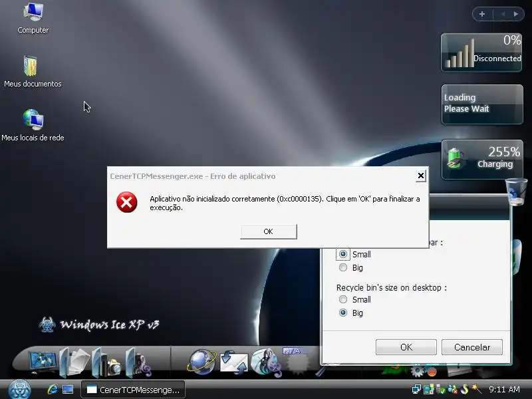The height and width of the screenshot is (399, 532).
Task: Click OK in the settings dialog
Action: pos(406,347)
